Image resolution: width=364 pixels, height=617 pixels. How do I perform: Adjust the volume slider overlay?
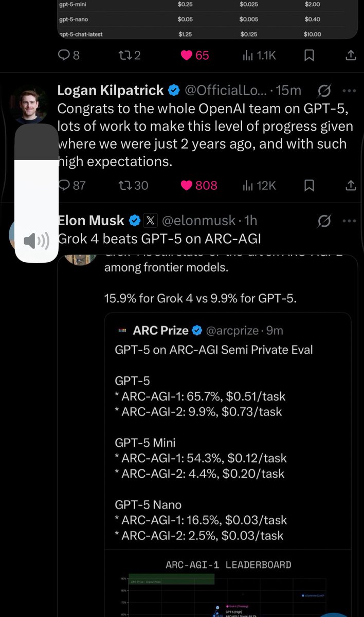(x=36, y=193)
